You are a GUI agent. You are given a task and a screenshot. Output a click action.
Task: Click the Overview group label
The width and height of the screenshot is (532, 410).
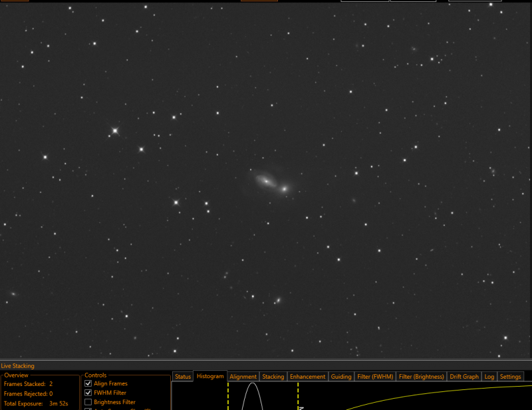(x=16, y=375)
